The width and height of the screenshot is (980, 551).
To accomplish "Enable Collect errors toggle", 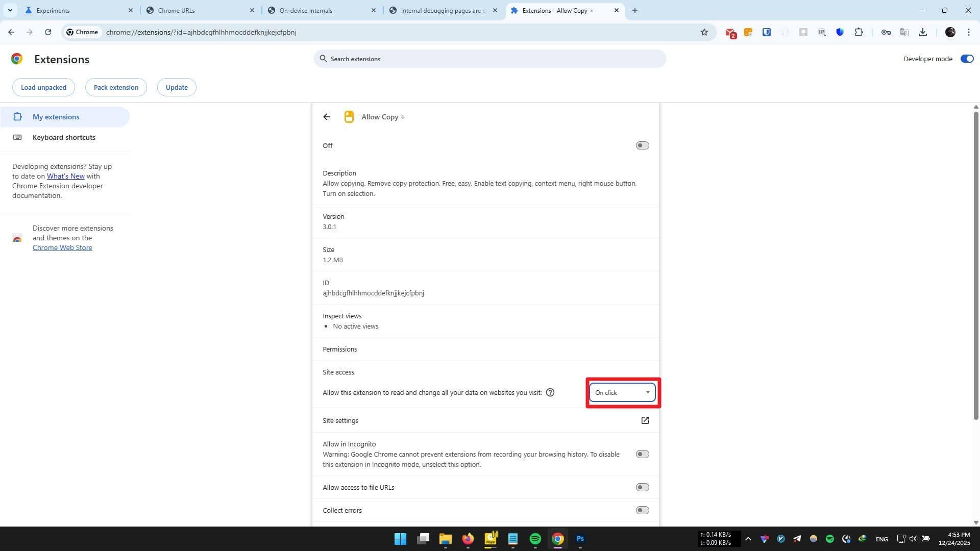I will tap(642, 510).
